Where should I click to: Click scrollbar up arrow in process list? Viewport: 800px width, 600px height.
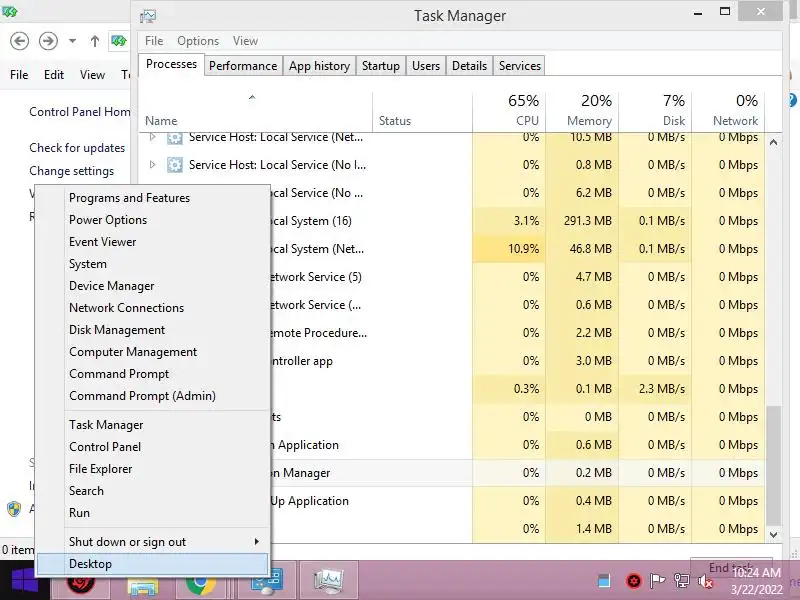click(773, 142)
